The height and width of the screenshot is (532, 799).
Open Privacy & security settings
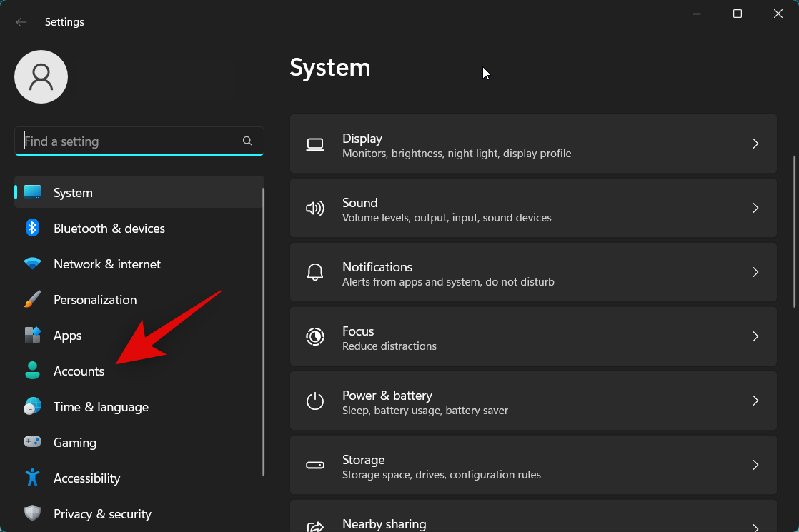(x=102, y=513)
